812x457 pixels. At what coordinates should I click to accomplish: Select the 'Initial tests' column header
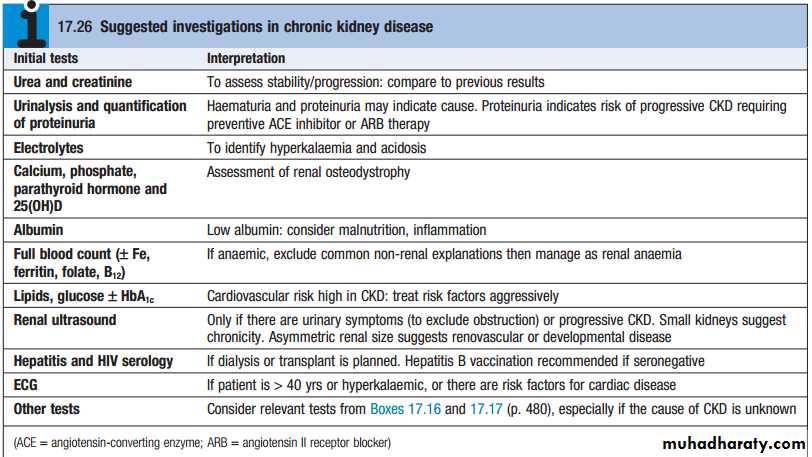46,59
